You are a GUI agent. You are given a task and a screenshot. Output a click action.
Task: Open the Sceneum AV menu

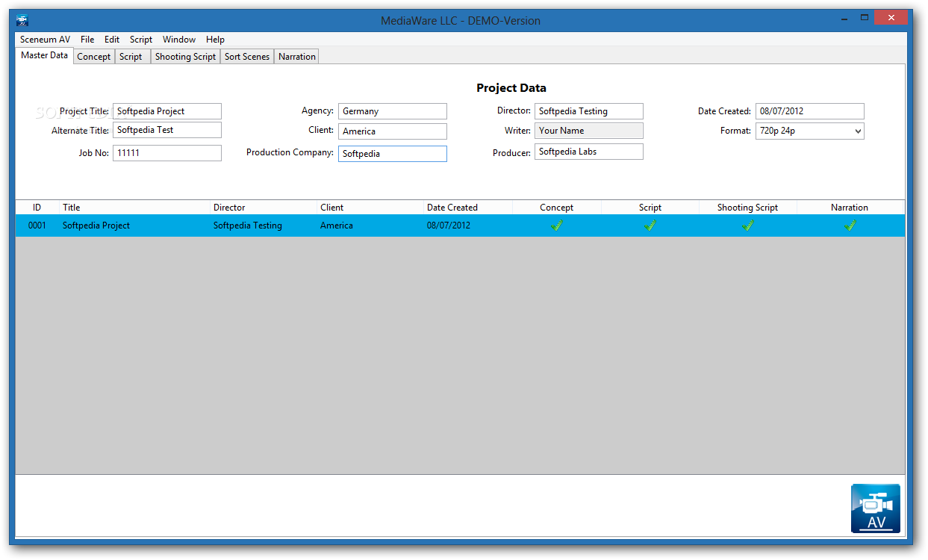tap(45, 40)
